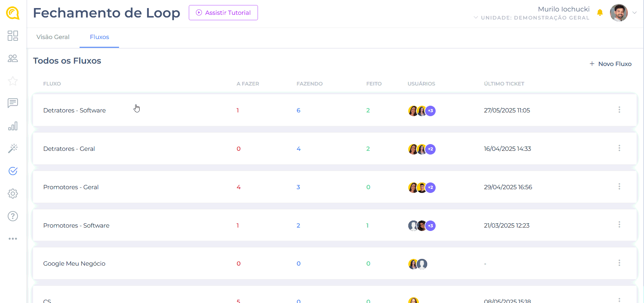Open the help question mark icon

[13, 216]
